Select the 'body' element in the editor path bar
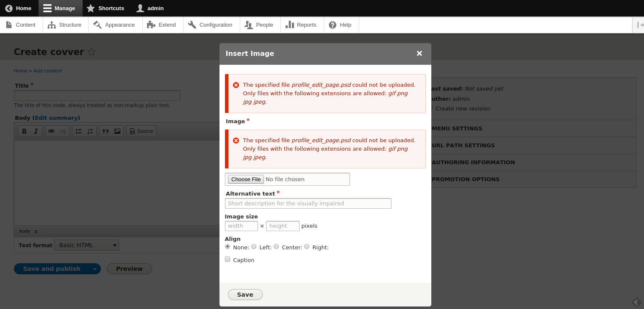Viewport: 644px width, 309px height. [25, 231]
